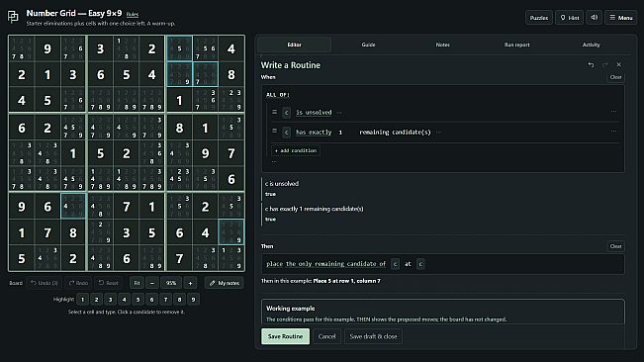Screen dimensions: 644x362
Task: Open the Rules link beside the title
Action: (133, 15)
